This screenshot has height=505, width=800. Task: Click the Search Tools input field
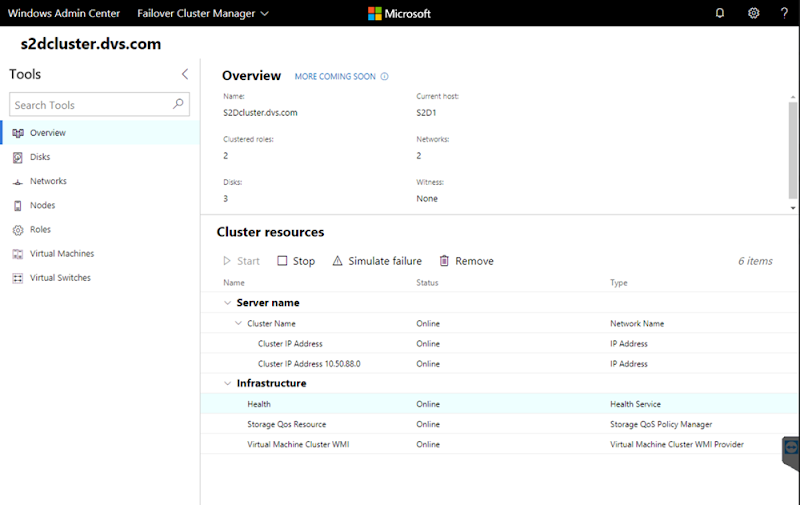point(99,105)
